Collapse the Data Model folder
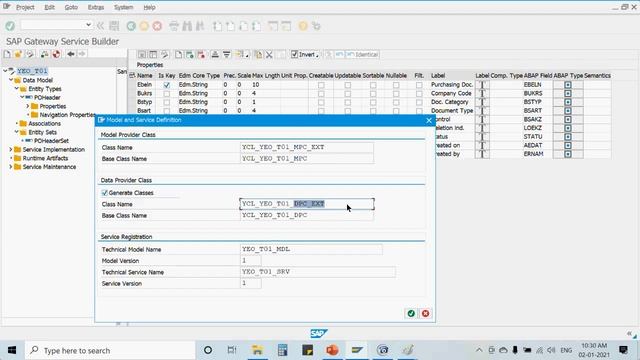 click(x=11, y=80)
